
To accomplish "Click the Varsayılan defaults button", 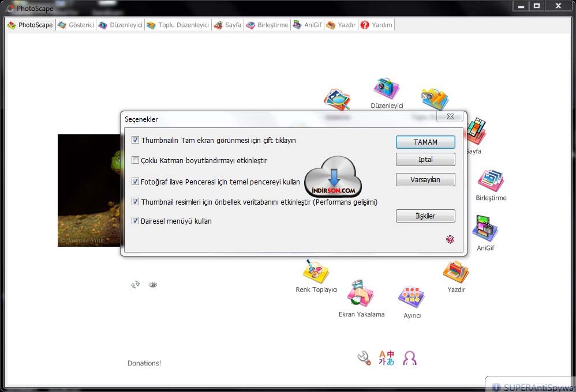I will click(425, 179).
